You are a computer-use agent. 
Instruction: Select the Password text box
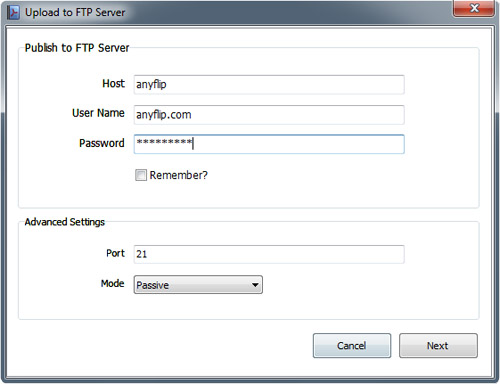pos(269,144)
